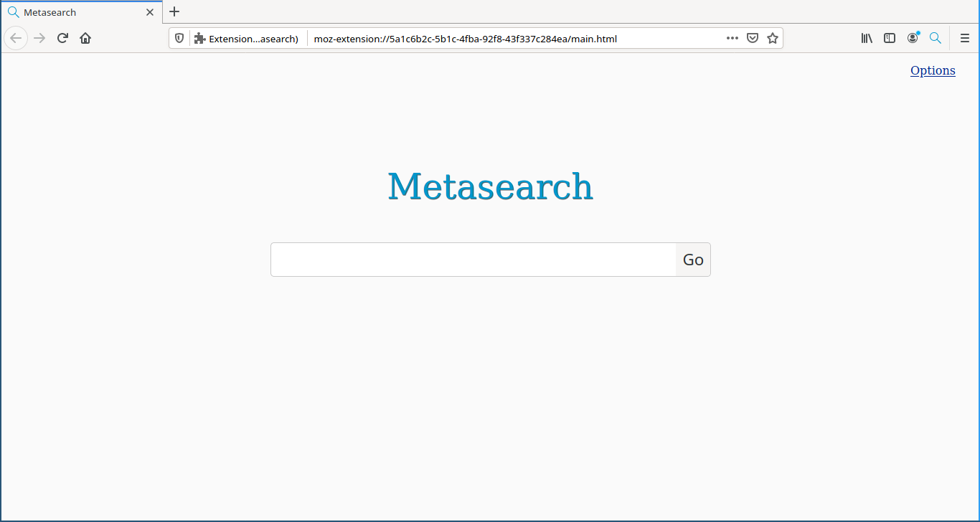980x522 pixels.
Task: Click the Metasearch heading text
Action: pyautogui.click(x=490, y=186)
